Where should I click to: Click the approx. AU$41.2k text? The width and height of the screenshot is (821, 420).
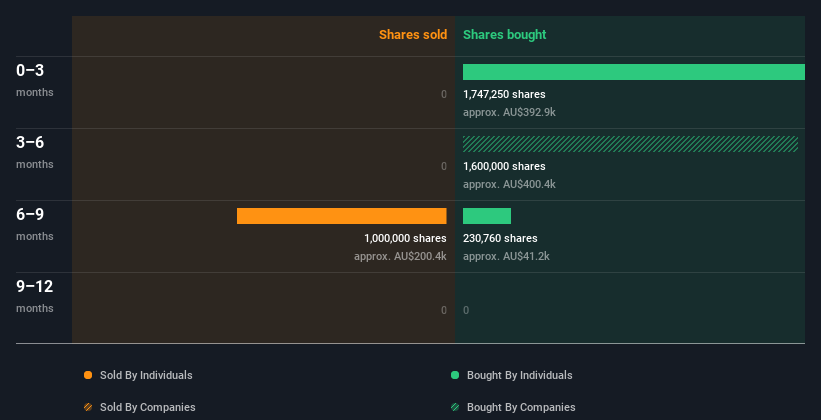506,256
